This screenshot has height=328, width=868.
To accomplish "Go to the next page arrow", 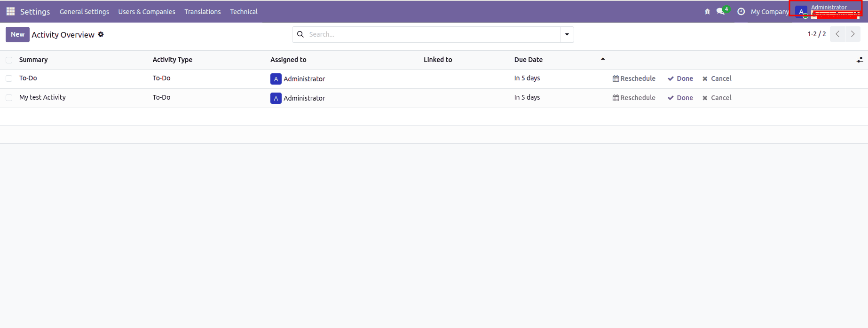I will pos(852,34).
